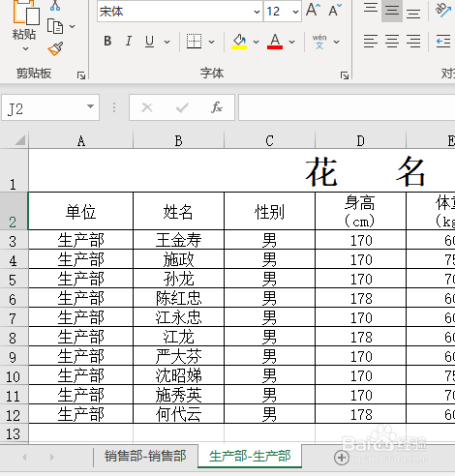Select column B header
Screen dimensions: 455x476
(178, 140)
